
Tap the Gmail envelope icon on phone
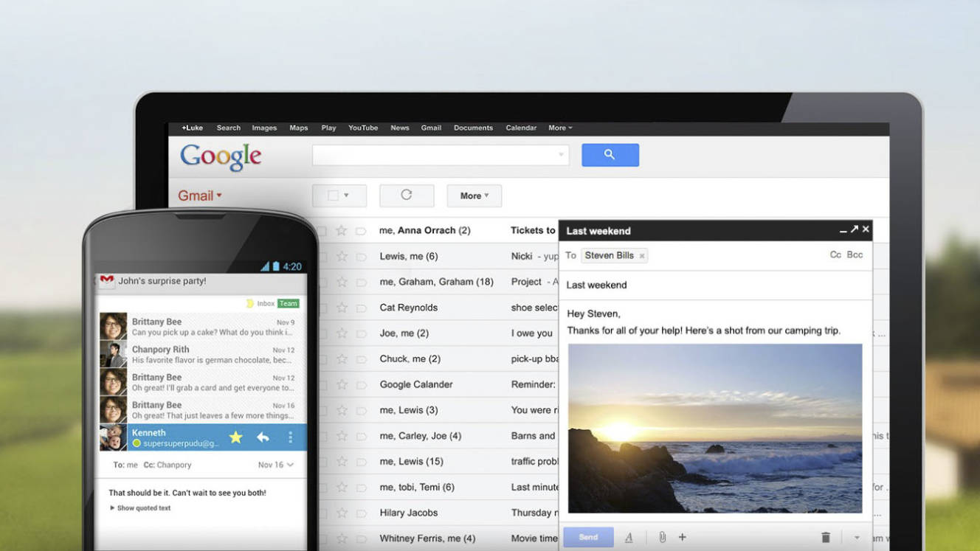pyautogui.click(x=107, y=281)
